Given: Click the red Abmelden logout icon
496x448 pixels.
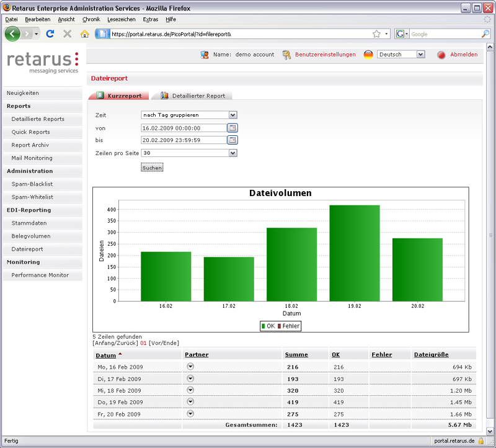Looking at the screenshot, I should (441, 55).
